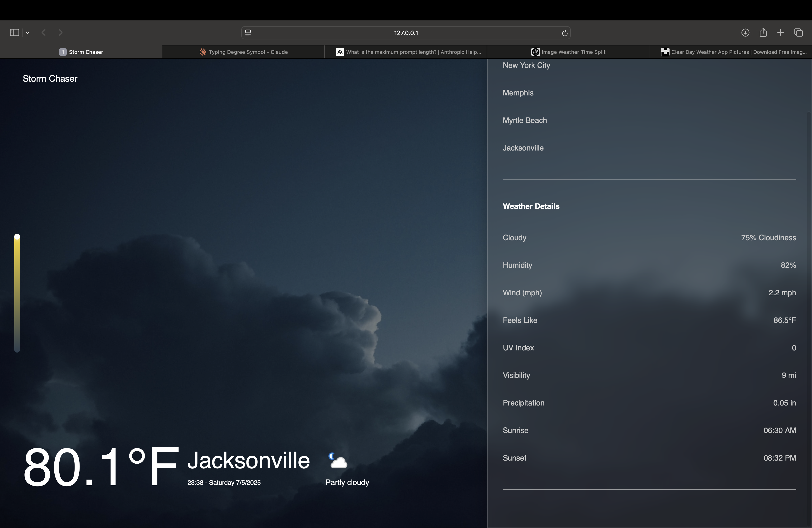
Task: Click the Partly cloudy condition label
Action: [x=347, y=482]
